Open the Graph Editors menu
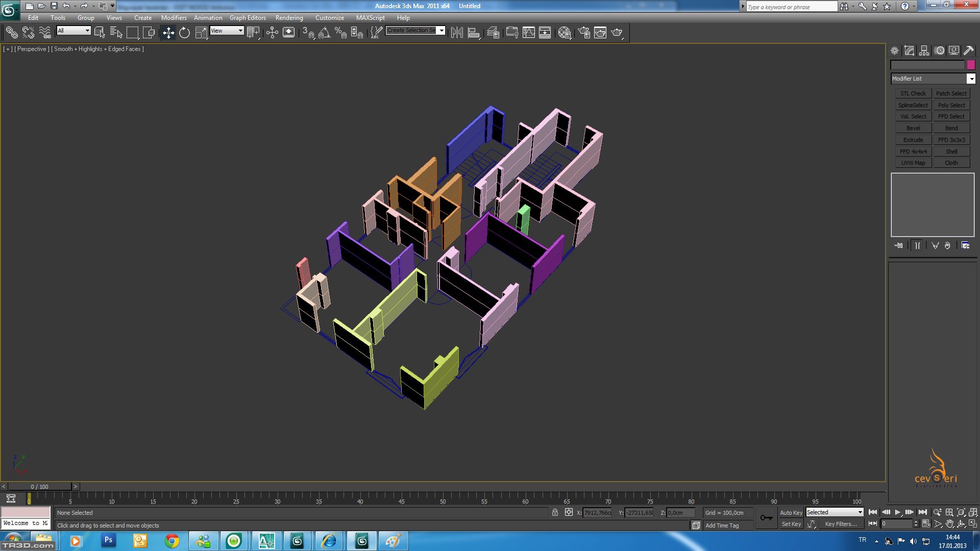 tap(248, 17)
